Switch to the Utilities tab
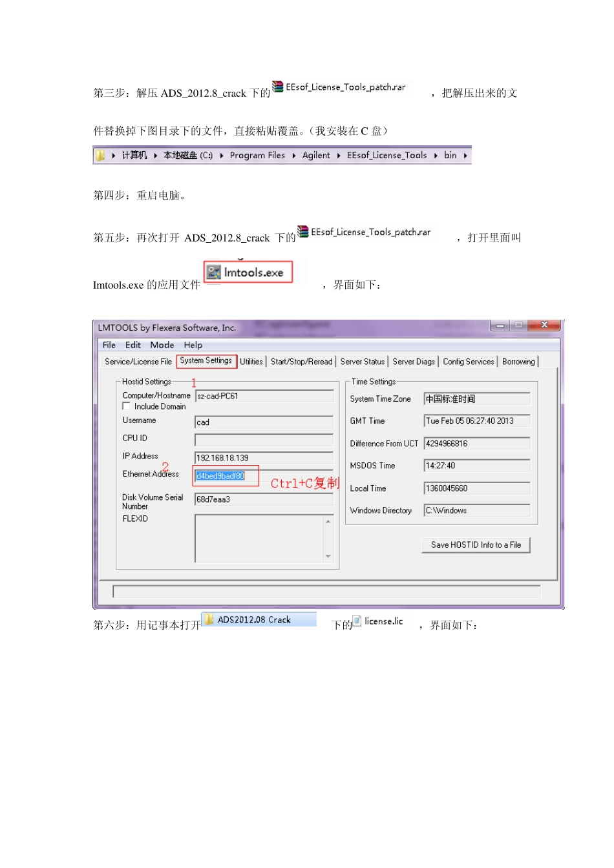The height and width of the screenshot is (868, 614). (251, 362)
